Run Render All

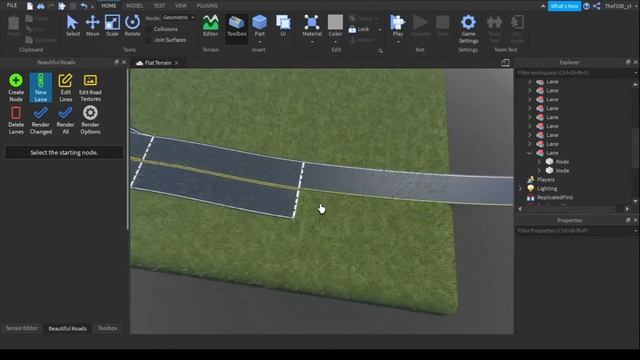65,120
